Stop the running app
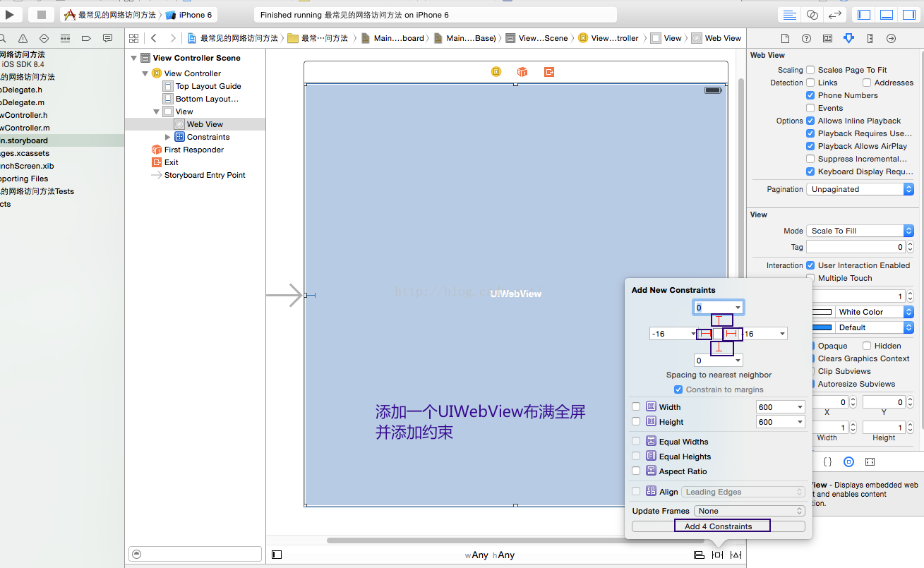 coord(41,14)
